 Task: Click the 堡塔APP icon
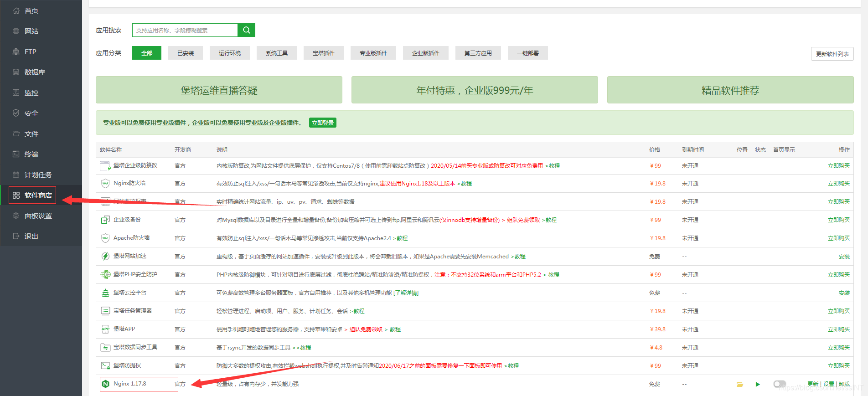pos(105,329)
